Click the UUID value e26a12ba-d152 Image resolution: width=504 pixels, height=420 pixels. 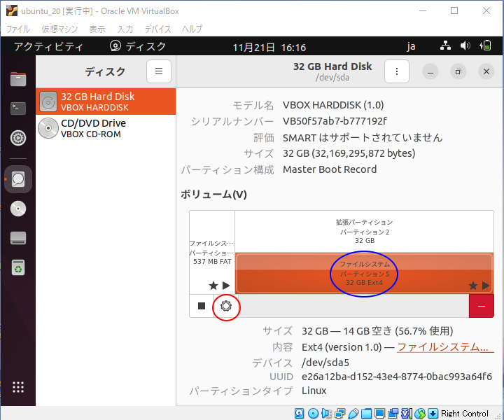397,377
